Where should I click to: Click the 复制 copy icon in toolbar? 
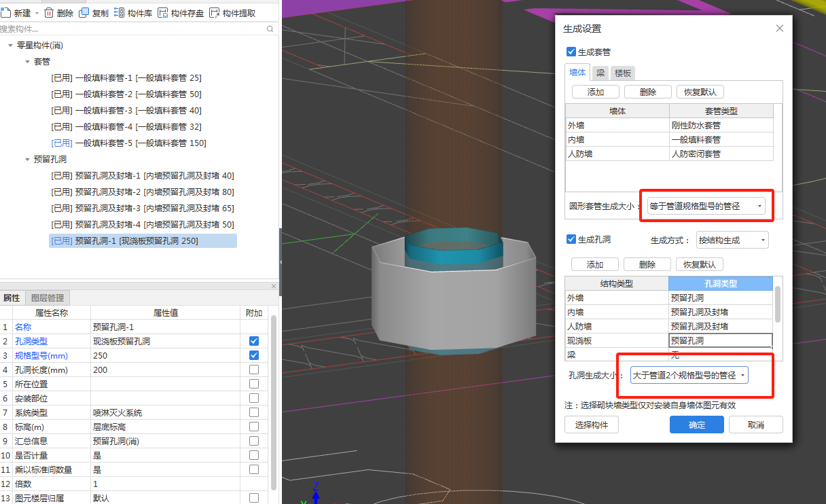(84, 13)
